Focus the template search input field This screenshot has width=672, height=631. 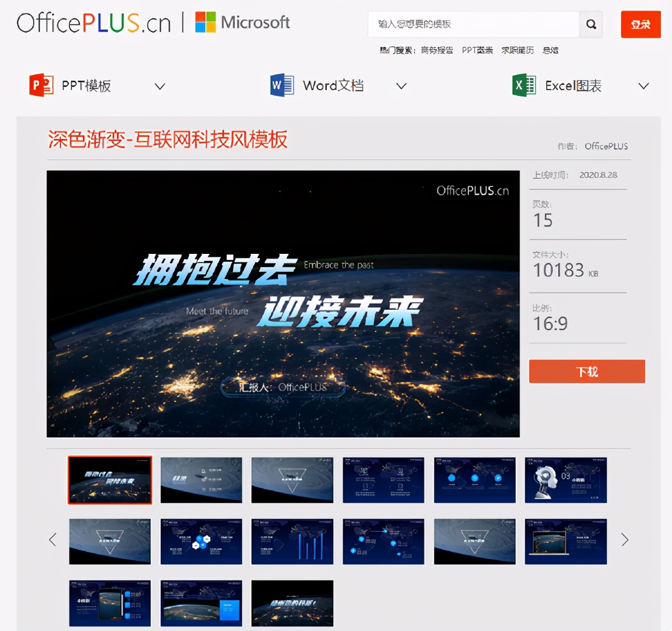[474, 24]
